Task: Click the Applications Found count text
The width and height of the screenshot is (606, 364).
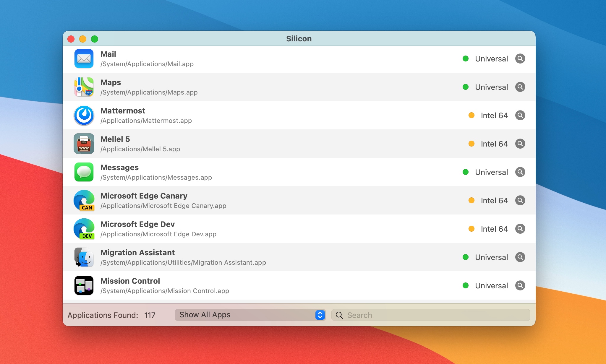Action: pos(111,315)
